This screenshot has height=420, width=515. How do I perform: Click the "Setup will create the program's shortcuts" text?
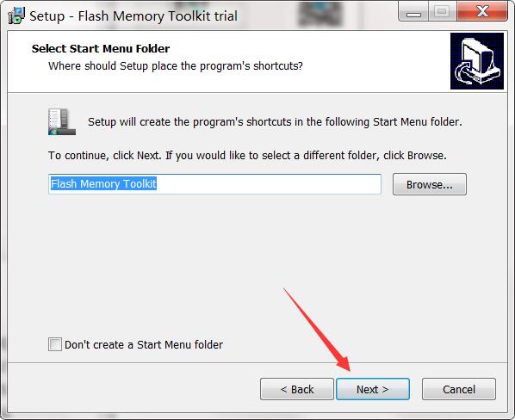click(x=275, y=122)
